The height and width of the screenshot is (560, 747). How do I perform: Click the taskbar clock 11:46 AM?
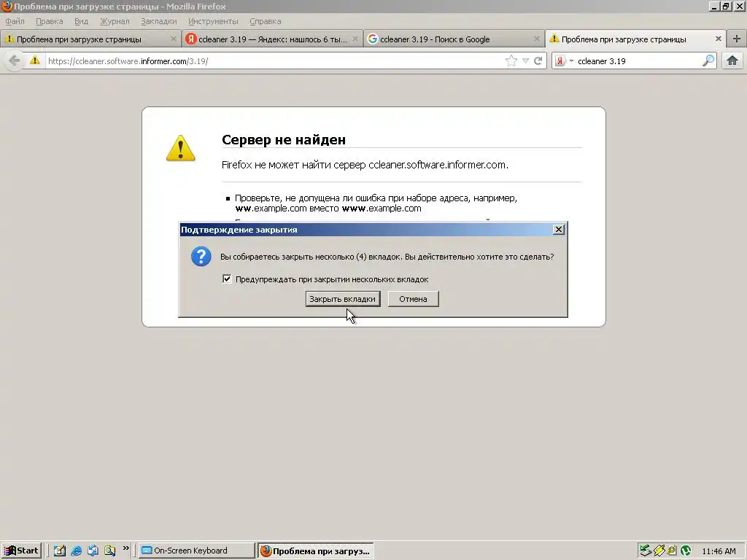coord(719,551)
